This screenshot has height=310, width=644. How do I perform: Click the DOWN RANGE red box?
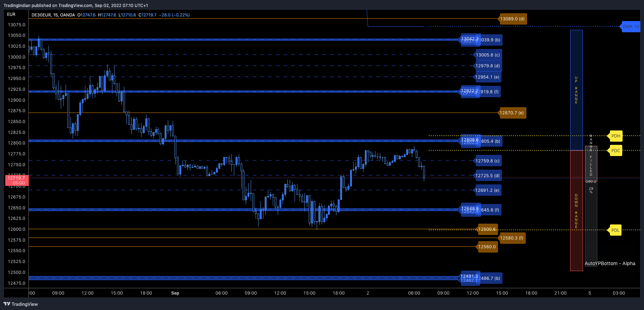(576, 211)
